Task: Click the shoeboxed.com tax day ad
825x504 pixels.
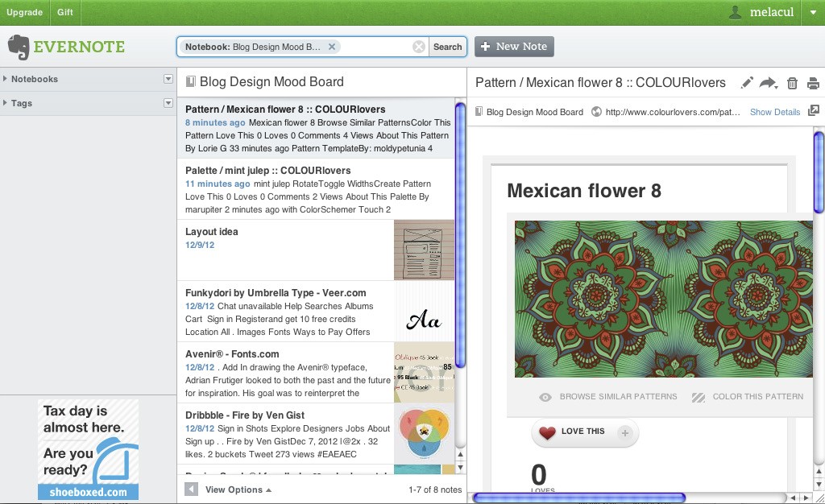Action: pos(88,449)
